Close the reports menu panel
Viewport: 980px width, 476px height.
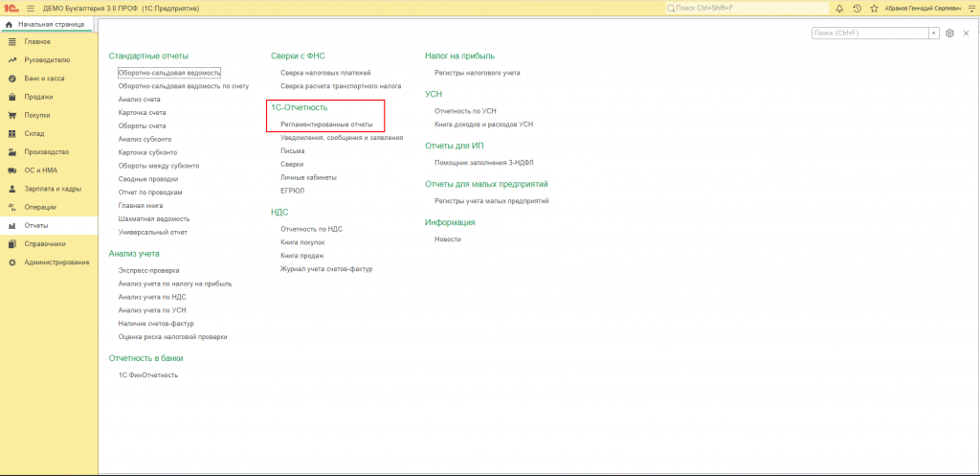967,34
